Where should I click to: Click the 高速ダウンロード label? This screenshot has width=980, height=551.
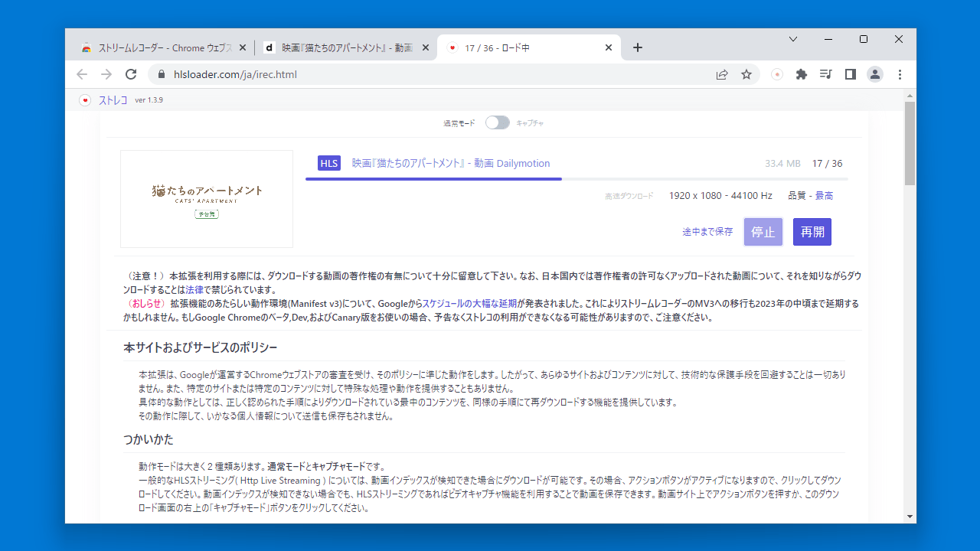[x=629, y=197]
